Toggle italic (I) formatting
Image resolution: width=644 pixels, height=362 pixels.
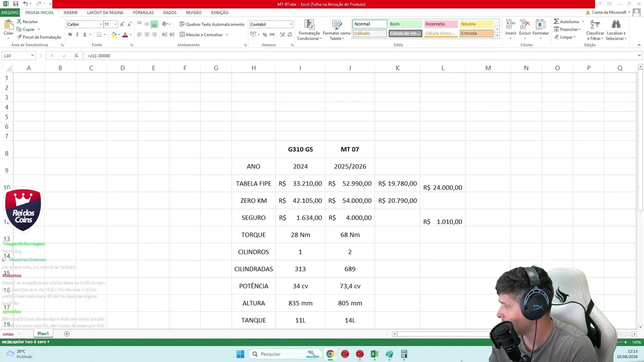(x=77, y=35)
